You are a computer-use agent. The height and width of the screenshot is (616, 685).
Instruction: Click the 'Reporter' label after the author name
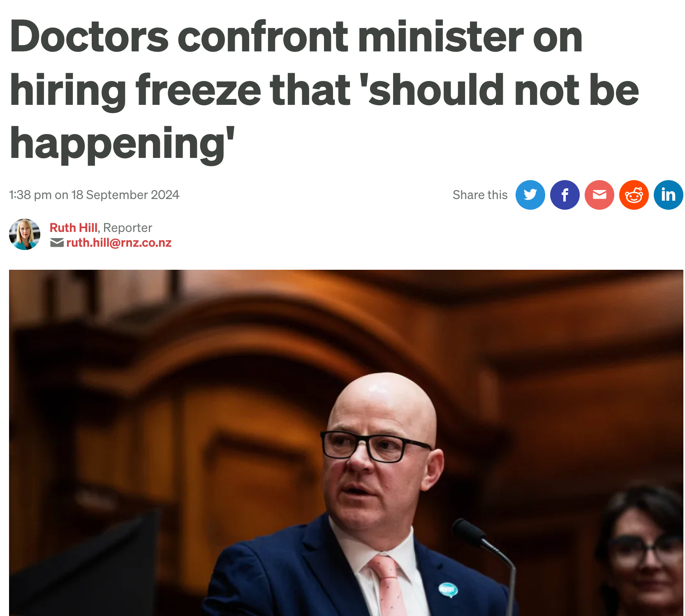point(127,227)
